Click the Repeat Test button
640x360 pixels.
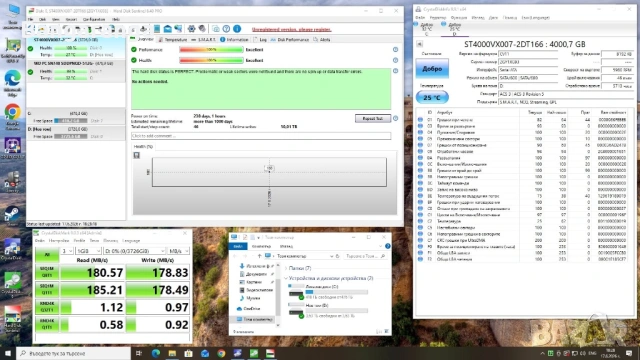[373, 118]
